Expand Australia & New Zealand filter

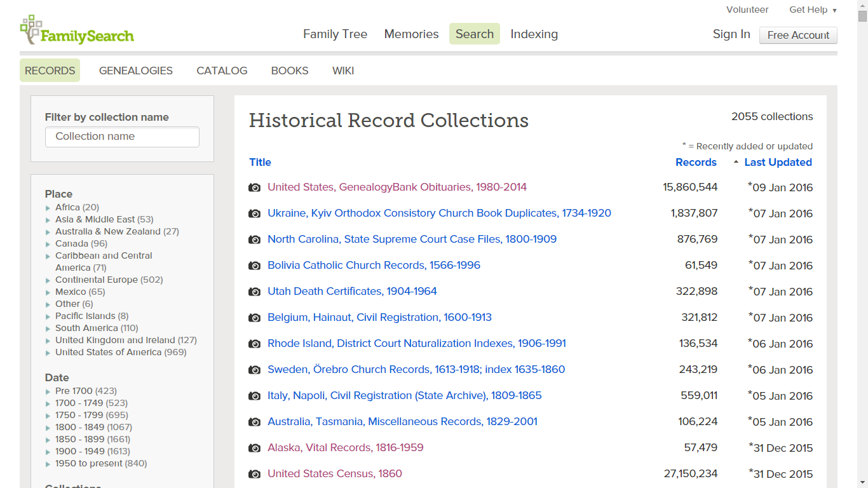[48, 232]
